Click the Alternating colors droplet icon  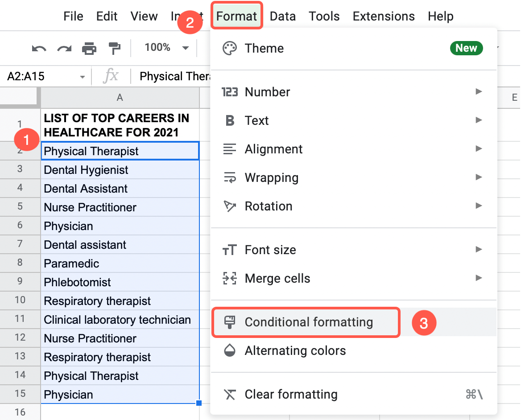[x=229, y=351]
